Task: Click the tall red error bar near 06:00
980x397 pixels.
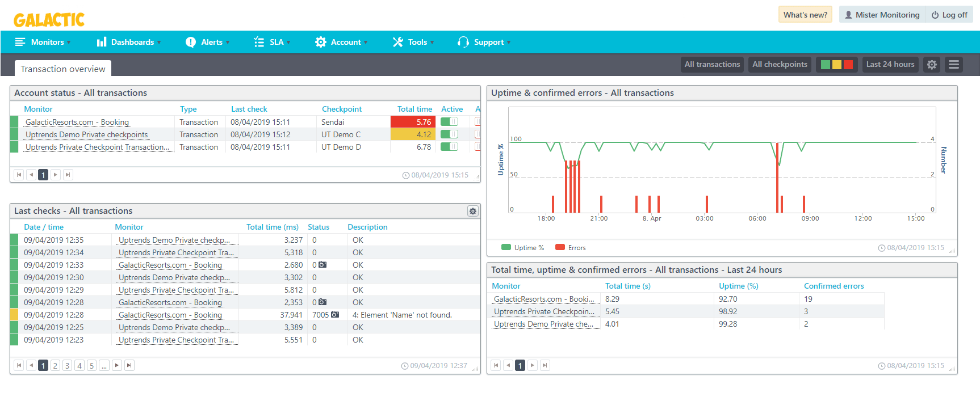Action: pos(777,179)
